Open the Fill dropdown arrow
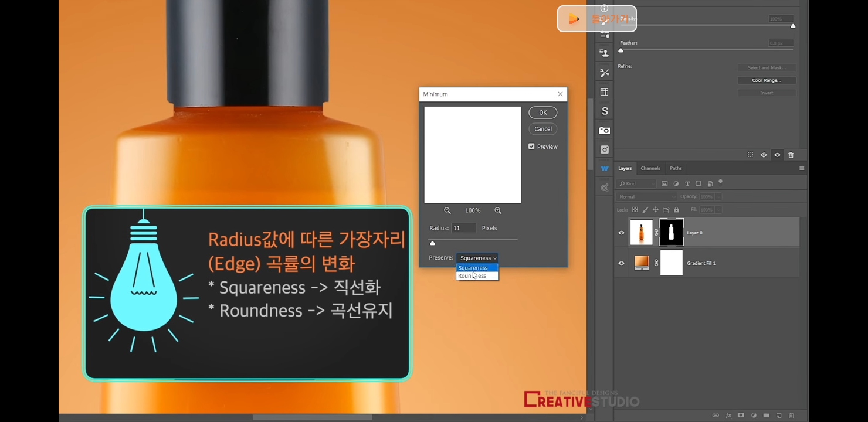868x422 pixels. coord(718,210)
